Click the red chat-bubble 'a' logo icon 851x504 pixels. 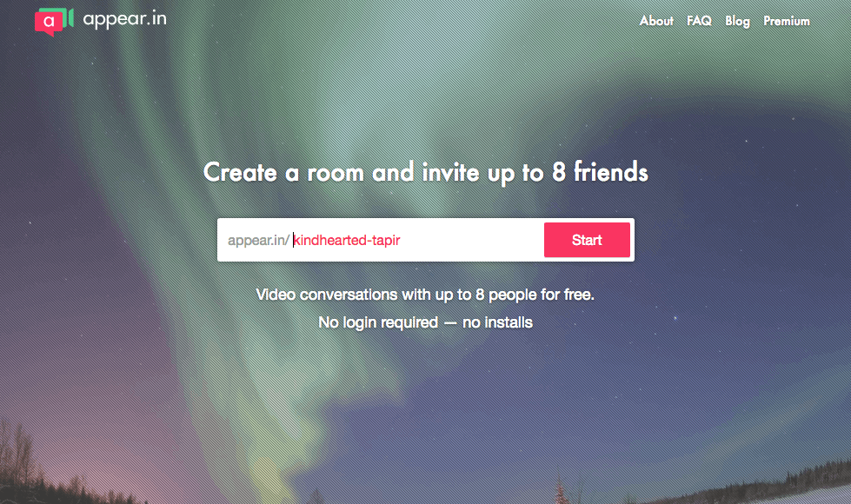[x=47, y=23]
